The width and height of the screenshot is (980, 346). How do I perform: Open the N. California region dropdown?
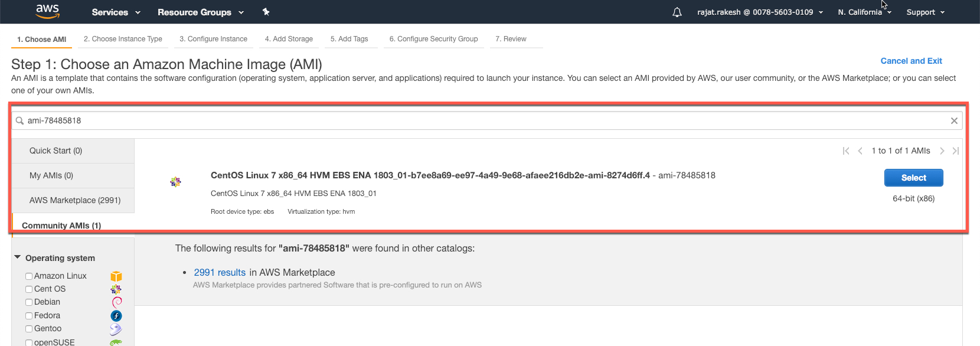point(865,12)
